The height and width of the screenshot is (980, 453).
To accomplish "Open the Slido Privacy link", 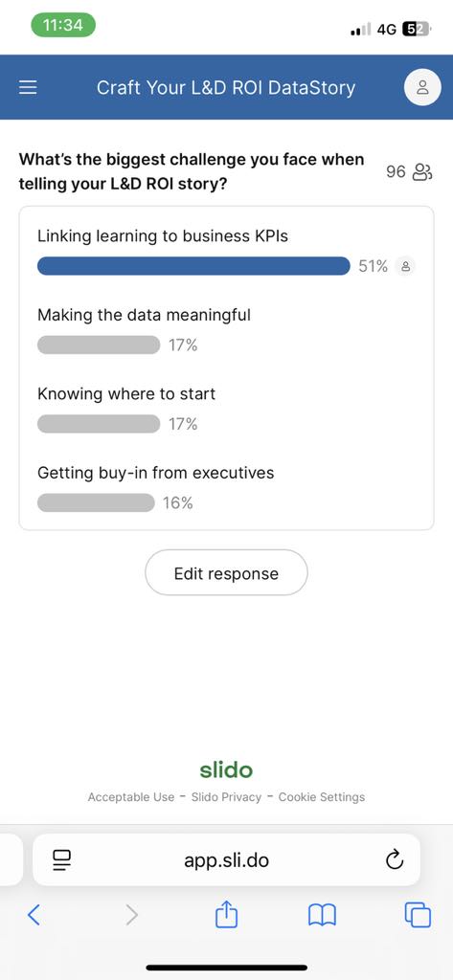I will 226,797.
